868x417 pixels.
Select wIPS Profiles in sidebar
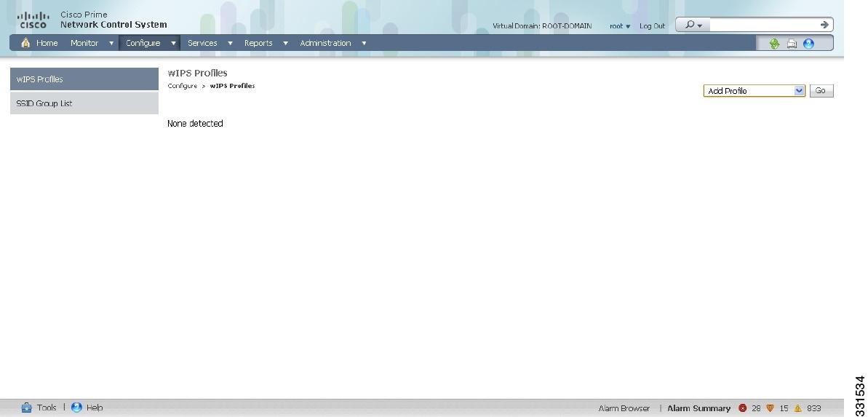84,79
